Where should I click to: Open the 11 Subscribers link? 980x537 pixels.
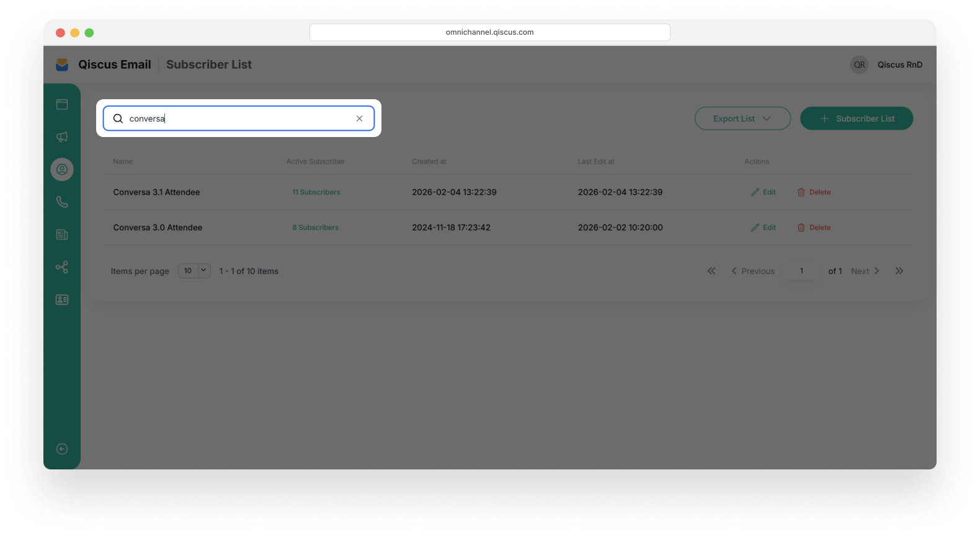(x=316, y=192)
